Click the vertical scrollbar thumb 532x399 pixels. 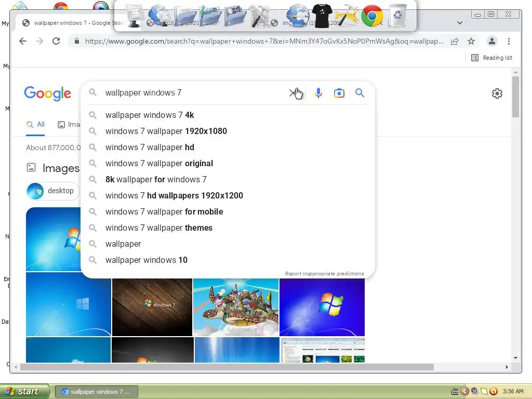pyautogui.click(x=515, y=97)
